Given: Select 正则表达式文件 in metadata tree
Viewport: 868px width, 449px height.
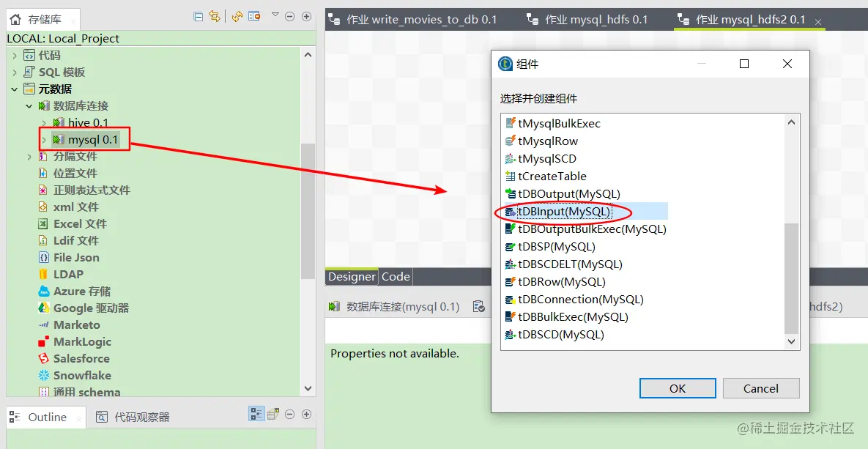Looking at the screenshot, I should coord(92,190).
